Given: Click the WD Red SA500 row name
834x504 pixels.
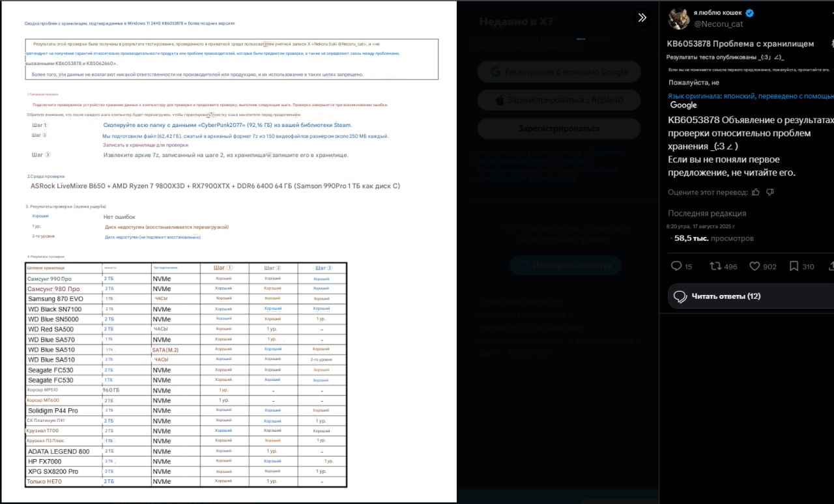Looking at the screenshot, I should tap(51, 329).
